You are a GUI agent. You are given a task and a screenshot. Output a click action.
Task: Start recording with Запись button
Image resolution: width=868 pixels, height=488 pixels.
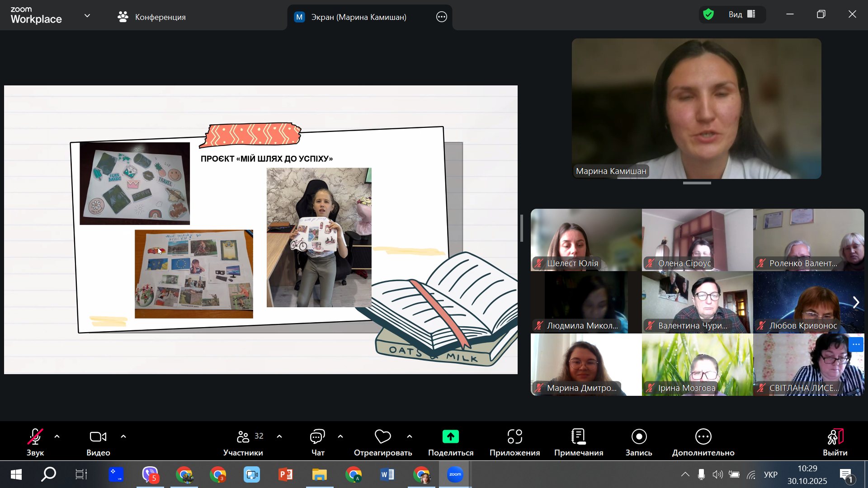pyautogui.click(x=639, y=437)
